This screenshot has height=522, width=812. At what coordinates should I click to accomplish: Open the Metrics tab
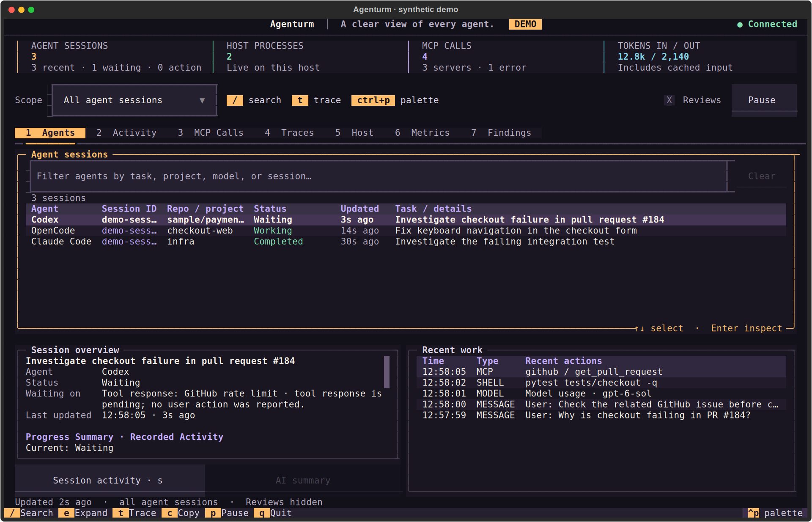tap(422, 133)
